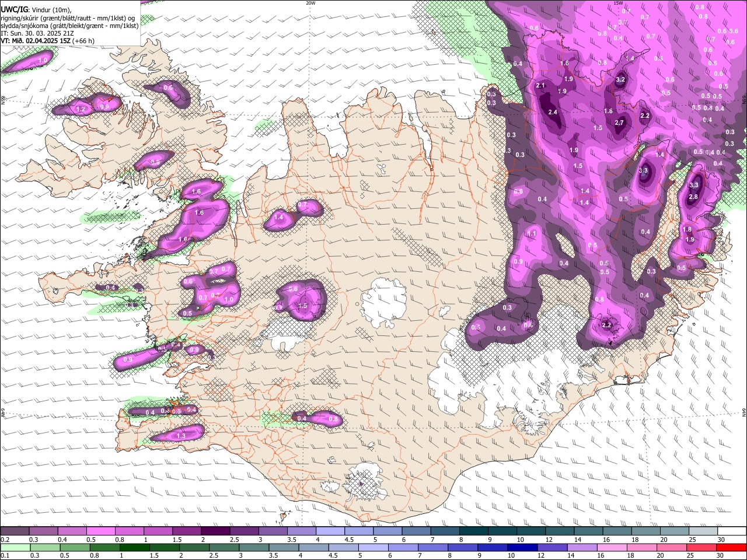Screen dimensions: 747x560
Task: Select the darkest purple legend swatch labeled 2
Action: (215, 531)
